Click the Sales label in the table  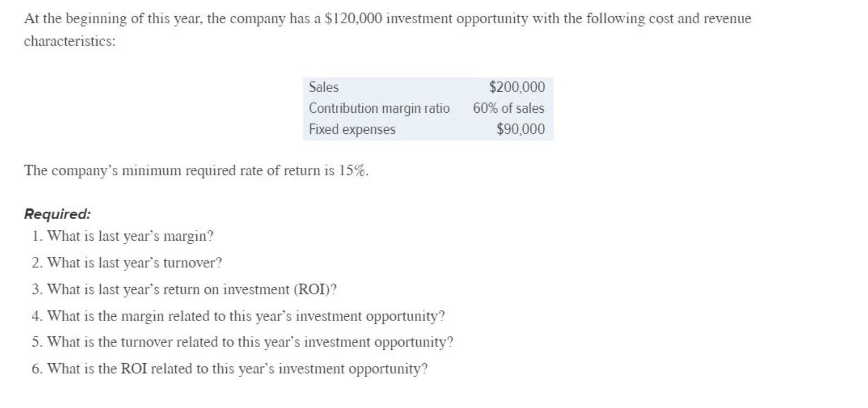[x=323, y=87]
